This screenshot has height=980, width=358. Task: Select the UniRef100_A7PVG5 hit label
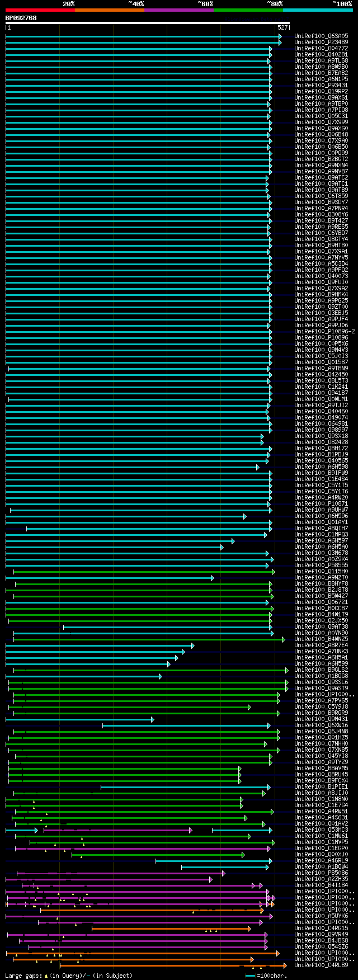321,701
